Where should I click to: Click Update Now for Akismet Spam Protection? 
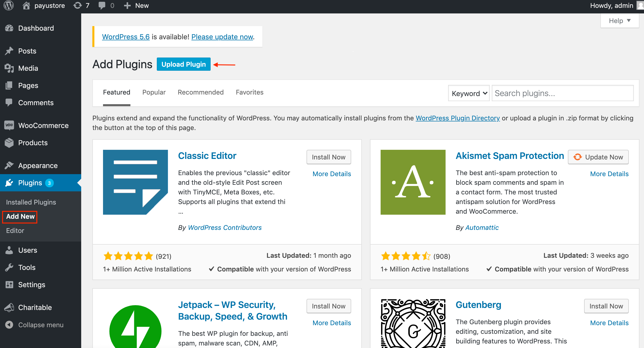click(598, 157)
